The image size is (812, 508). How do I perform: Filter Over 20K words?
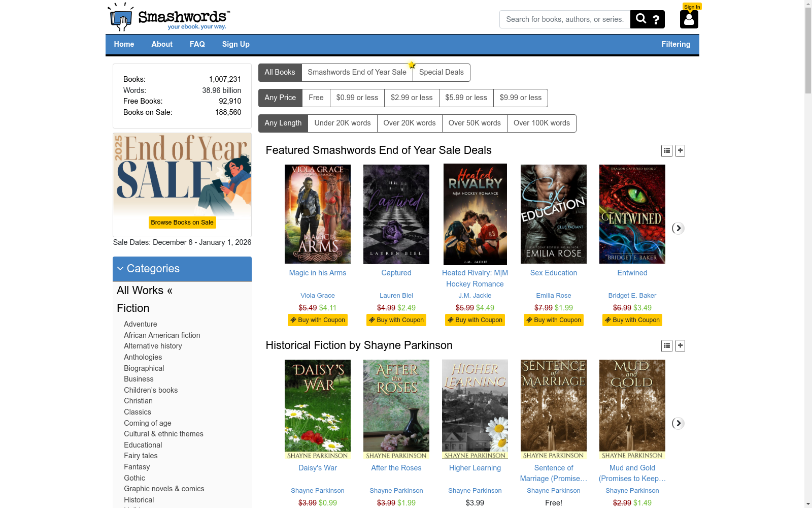[x=410, y=123]
